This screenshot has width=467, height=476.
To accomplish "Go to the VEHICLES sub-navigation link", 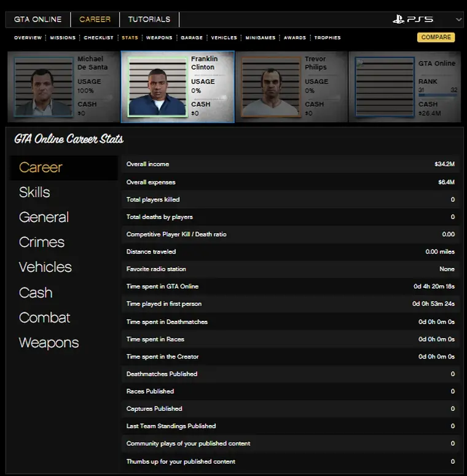I will [x=224, y=38].
